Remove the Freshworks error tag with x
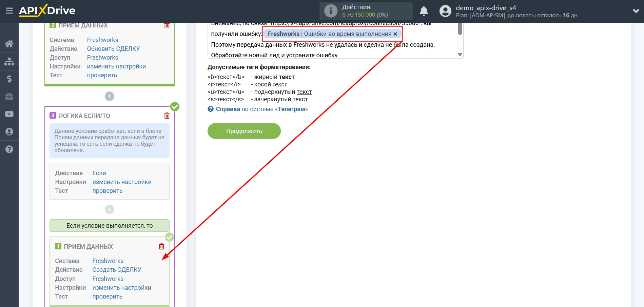The height and width of the screenshot is (307, 644). pos(395,34)
